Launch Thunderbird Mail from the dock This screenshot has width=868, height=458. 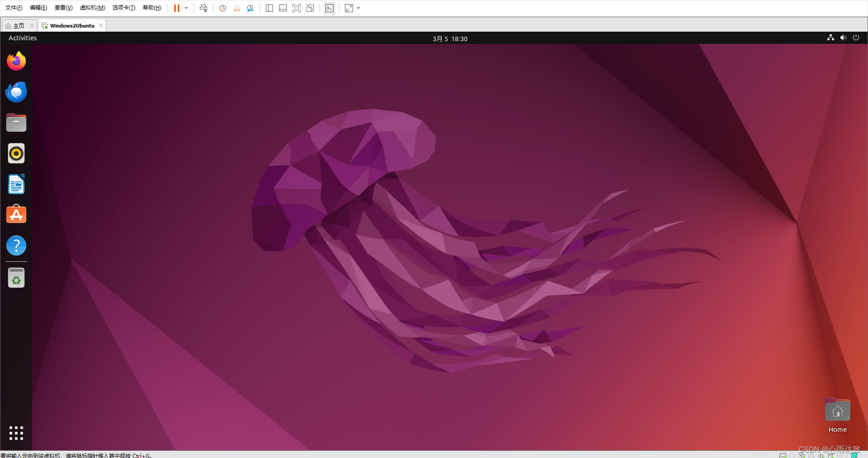16,92
